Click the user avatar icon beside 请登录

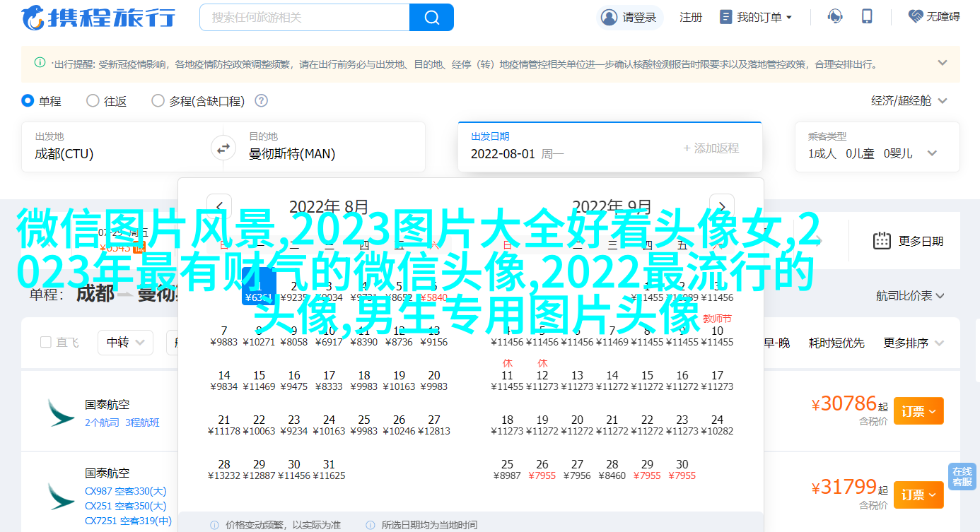(x=608, y=17)
